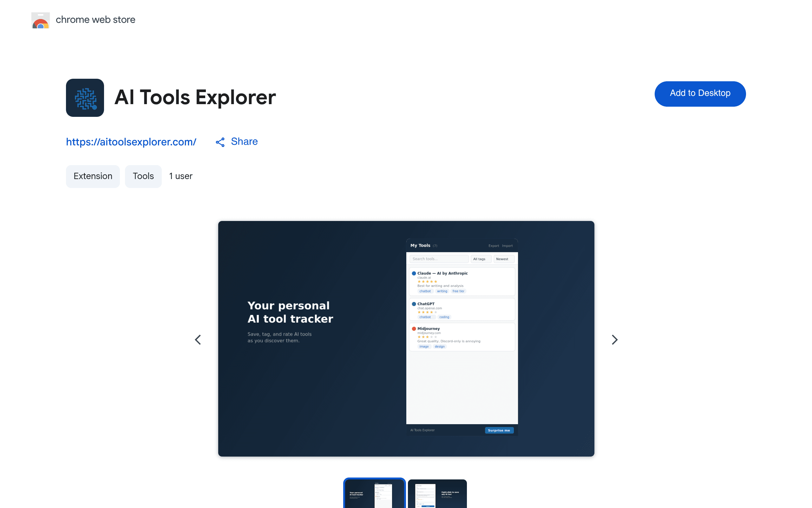Open the aitoolsexplorer.com website link
Image resolution: width=812 pixels, height=508 pixels.
click(131, 142)
